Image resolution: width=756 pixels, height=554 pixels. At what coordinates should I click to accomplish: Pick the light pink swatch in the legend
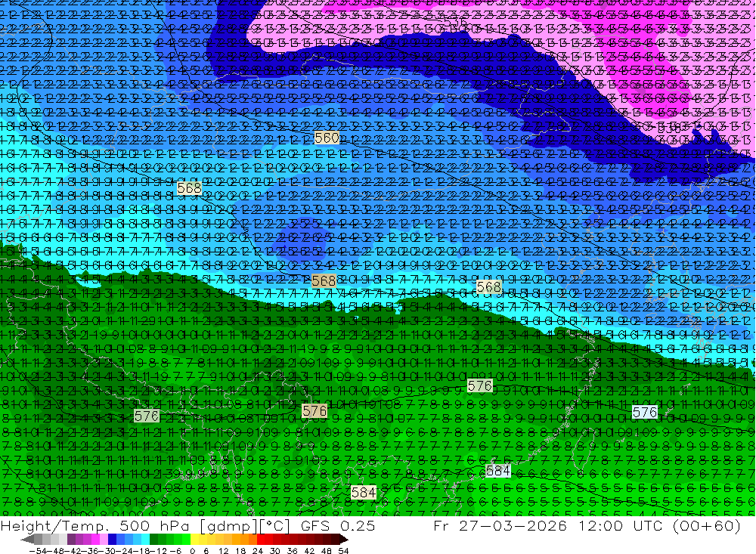click(104, 540)
